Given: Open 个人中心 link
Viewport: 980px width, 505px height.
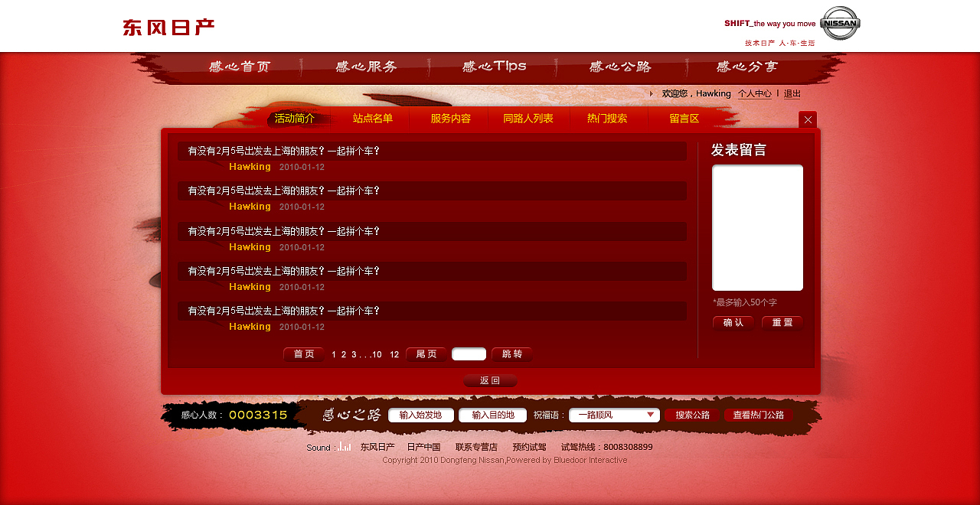Looking at the screenshot, I should (x=755, y=93).
